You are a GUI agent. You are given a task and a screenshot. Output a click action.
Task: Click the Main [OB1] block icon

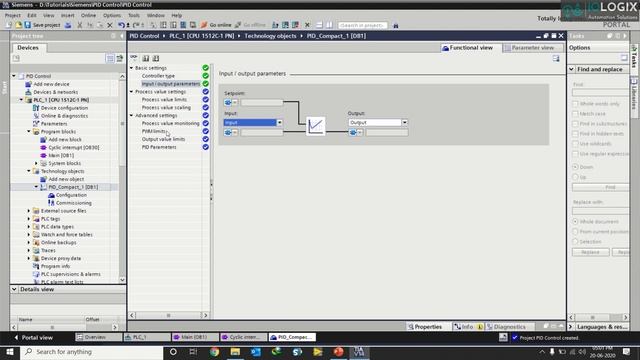[43, 156]
